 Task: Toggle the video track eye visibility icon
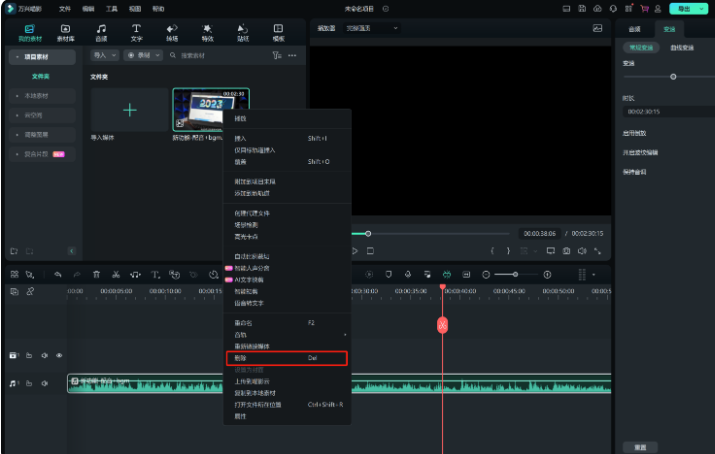click(x=59, y=355)
